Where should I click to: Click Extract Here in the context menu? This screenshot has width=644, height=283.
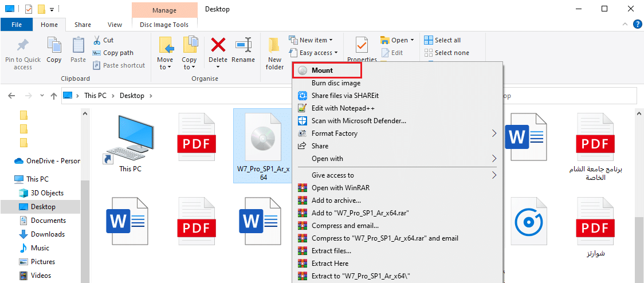tap(329, 264)
